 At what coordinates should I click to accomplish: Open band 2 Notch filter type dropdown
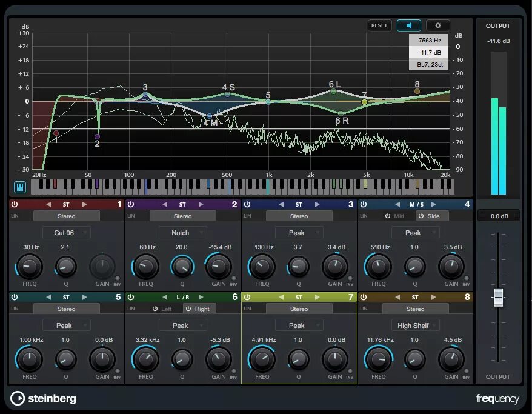click(x=183, y=233)
